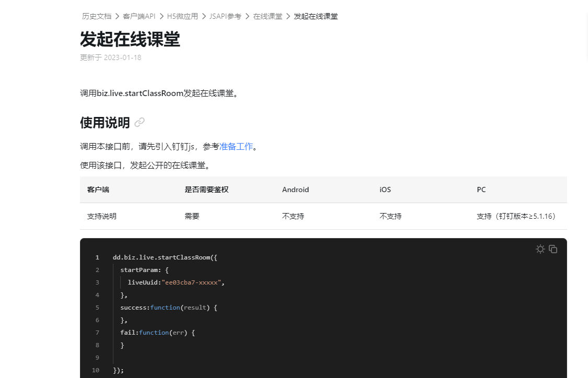The height and width of the screenshot is (378, 588).
Task: Click 支持（钉钉版本≥5.1.16) cell
Action: (516, 216)
